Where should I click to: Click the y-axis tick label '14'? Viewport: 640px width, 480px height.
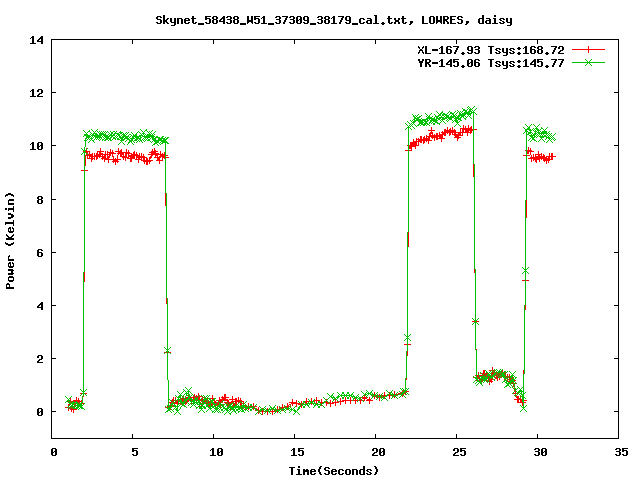[36, 40]
